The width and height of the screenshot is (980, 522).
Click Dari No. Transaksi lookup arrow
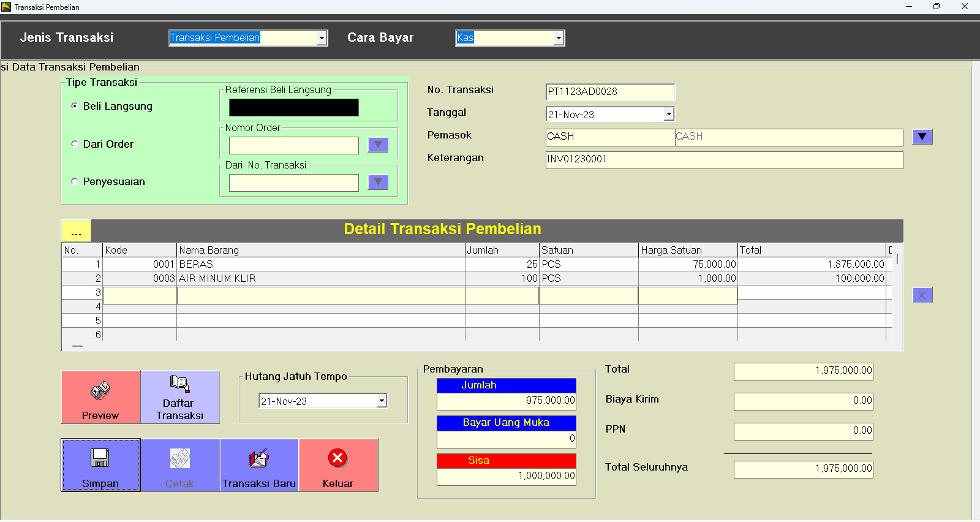[x=378, y=182]
